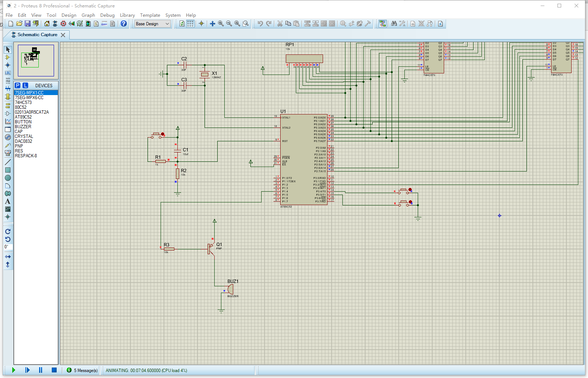
Task: Click the Zoom In magnifier icon
Action: (x=221, y=23)
